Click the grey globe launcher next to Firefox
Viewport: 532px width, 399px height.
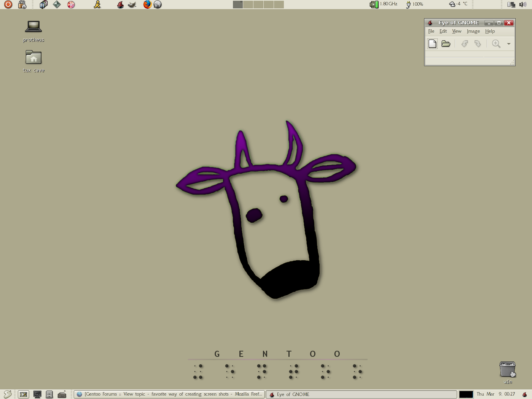pos(158,5)
